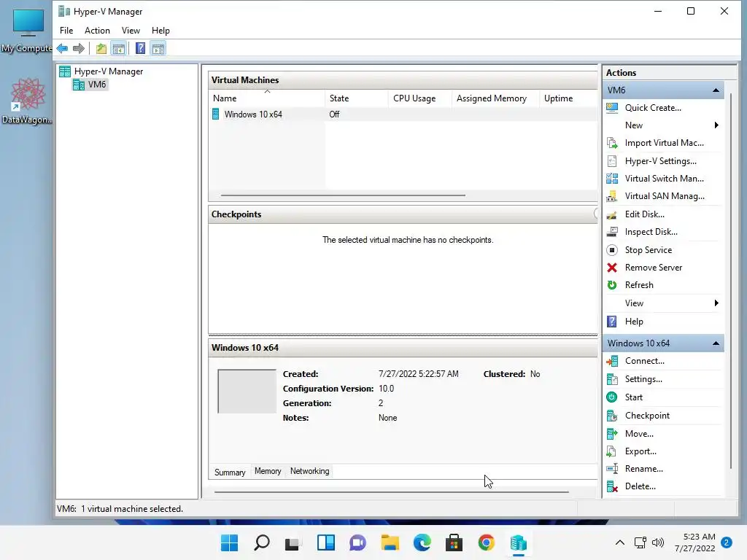Click the Export action

pyautogui.click(x=640, y=451)
